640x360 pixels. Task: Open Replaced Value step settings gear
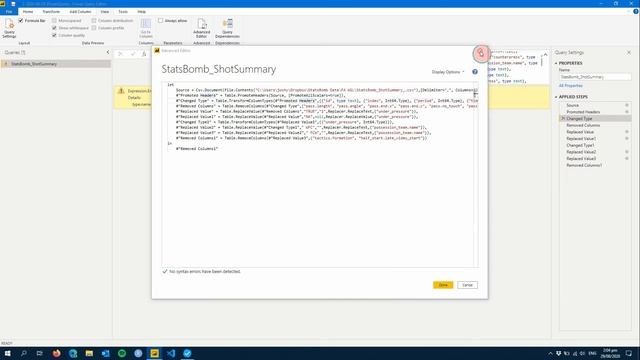click(x=627, y=132)
